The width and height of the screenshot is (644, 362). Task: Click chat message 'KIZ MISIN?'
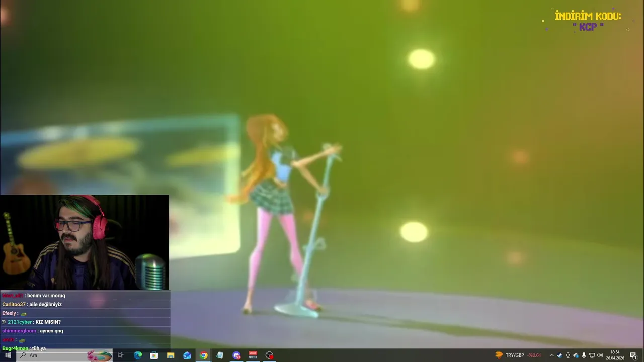pyautogui.click(x=48, y=322)
